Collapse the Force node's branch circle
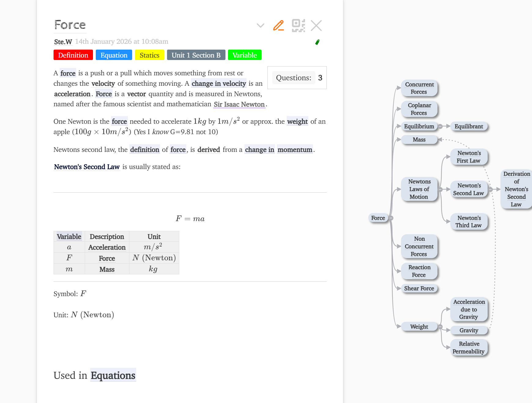The image size is (532, 403). [x=391, y=218]
